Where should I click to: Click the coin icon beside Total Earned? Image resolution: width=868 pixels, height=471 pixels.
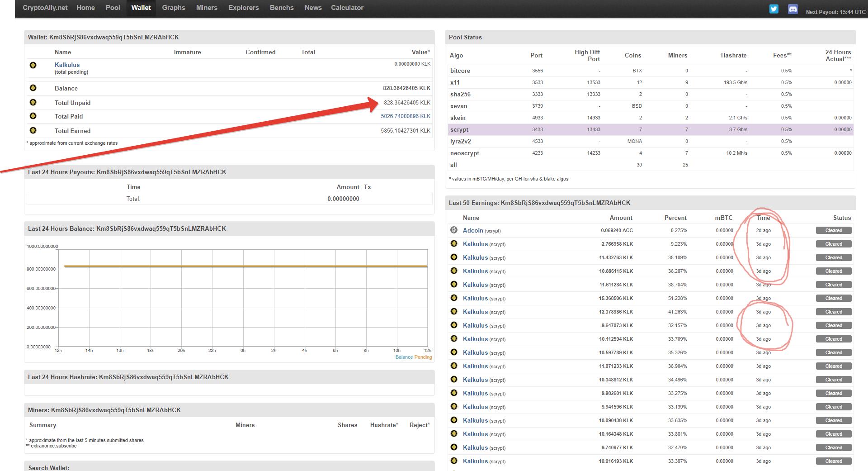pyautogui.click(x=33, y=130)
